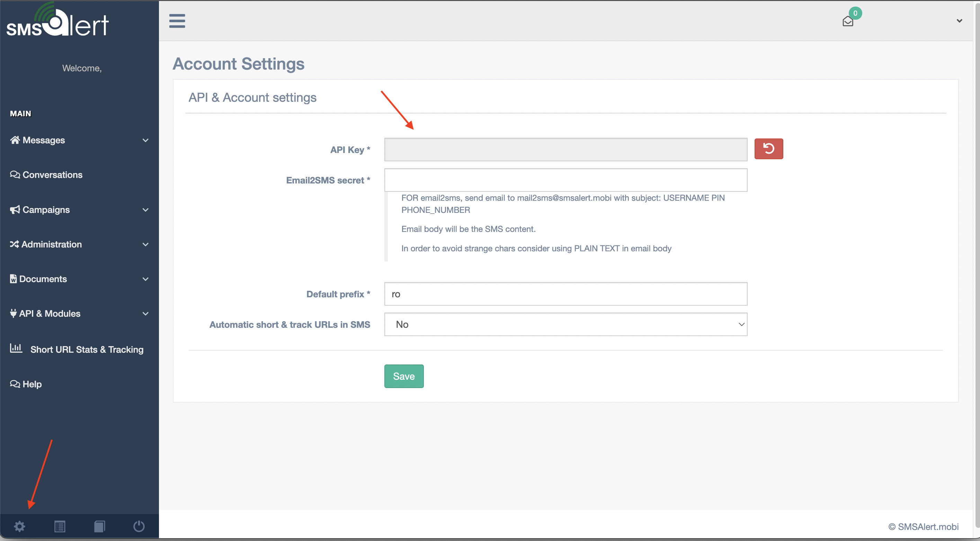Open settings gear icon in sidebar footer
This screenshot has height=541, width=980.
pos(19,526)
